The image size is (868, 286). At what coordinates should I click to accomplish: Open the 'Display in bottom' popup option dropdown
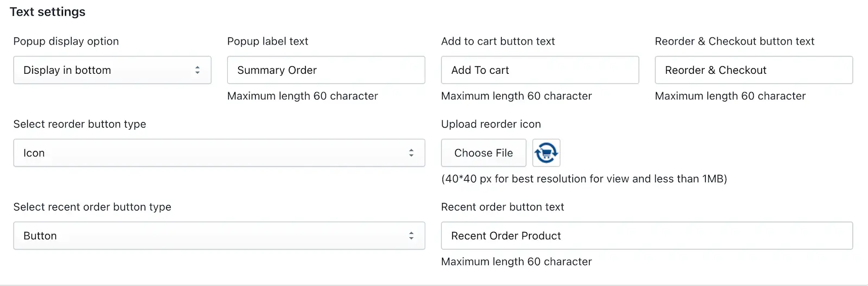pyautogui.click(x=112, y=70)
